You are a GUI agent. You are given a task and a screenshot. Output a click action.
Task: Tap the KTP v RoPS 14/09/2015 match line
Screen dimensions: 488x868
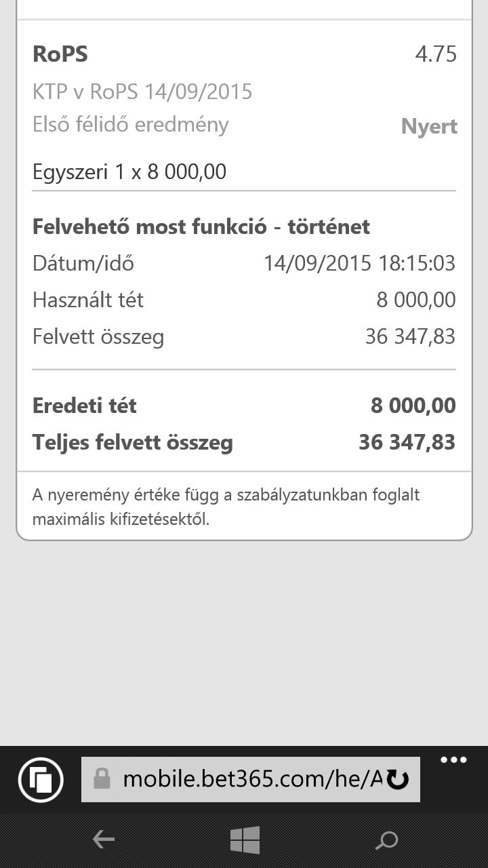point(142,92)
